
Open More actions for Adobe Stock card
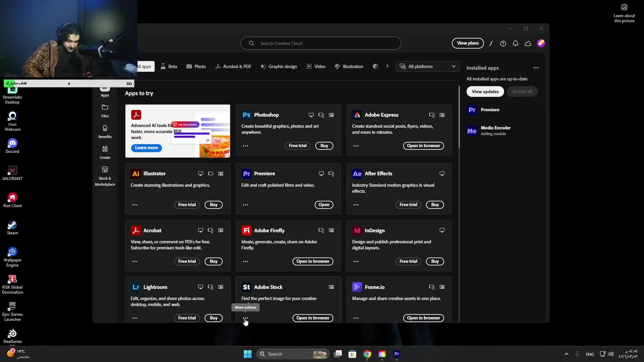click(x=246, y=318)
